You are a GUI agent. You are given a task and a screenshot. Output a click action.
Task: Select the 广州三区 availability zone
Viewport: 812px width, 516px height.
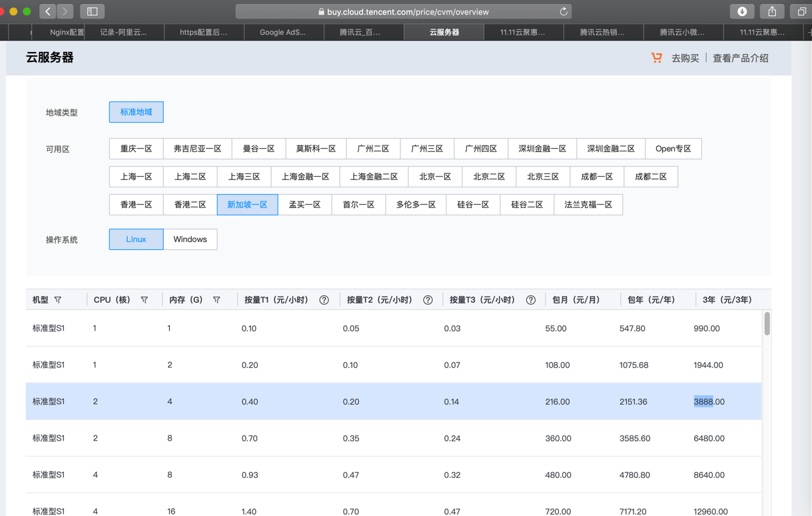pos(427,149)
